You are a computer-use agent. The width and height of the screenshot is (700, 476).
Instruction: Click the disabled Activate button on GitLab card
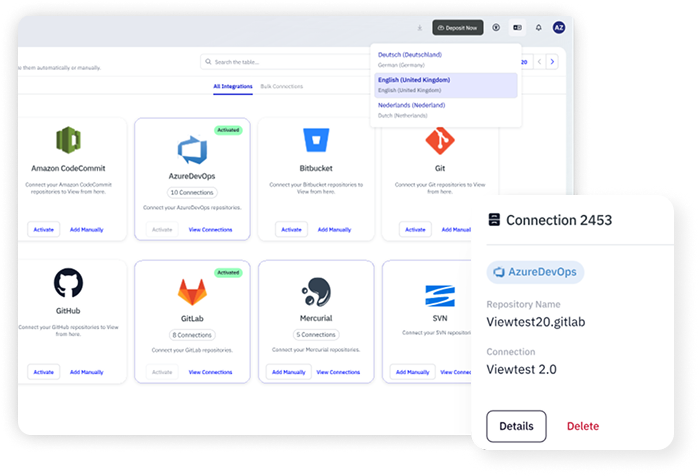[x=162, y=372]
